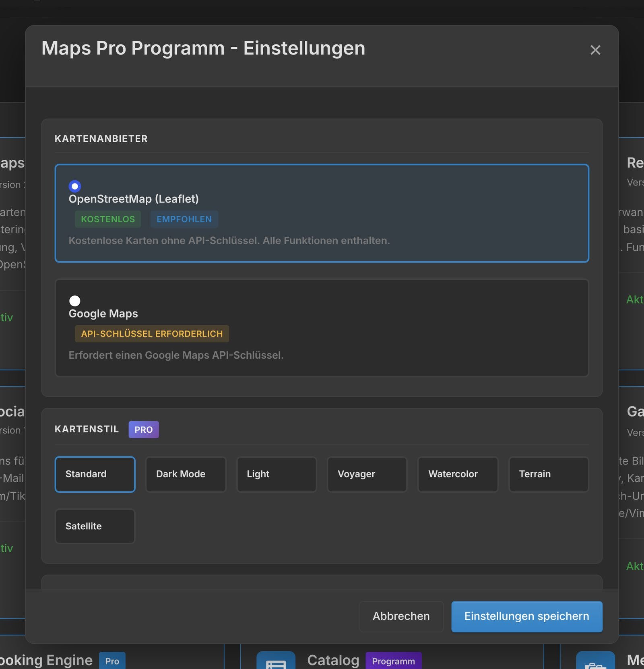Click the Pro badge beside Booking Engine

(x=112, y=661)
